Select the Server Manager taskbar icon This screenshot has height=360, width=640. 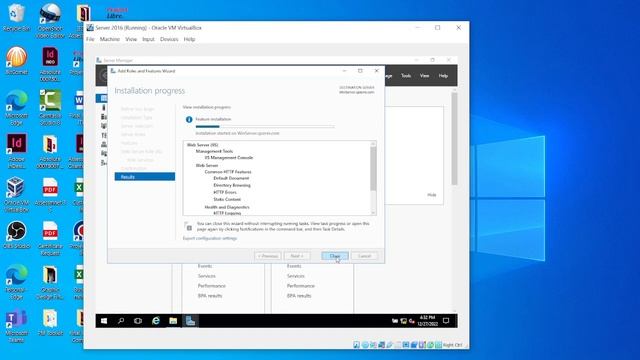coord(191,321)
